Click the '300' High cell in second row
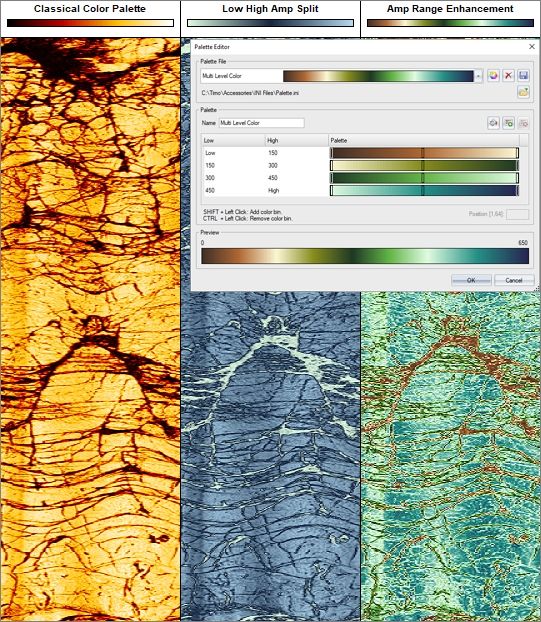The image size is (541, 622). (x=273, y=165)
